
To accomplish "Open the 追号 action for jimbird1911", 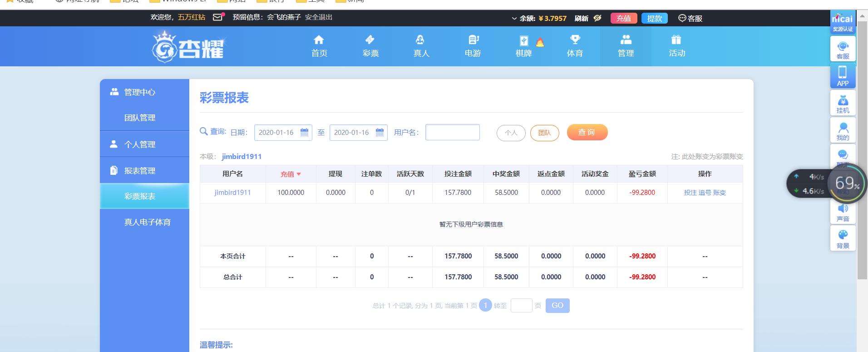I will [x=705, y=193].
